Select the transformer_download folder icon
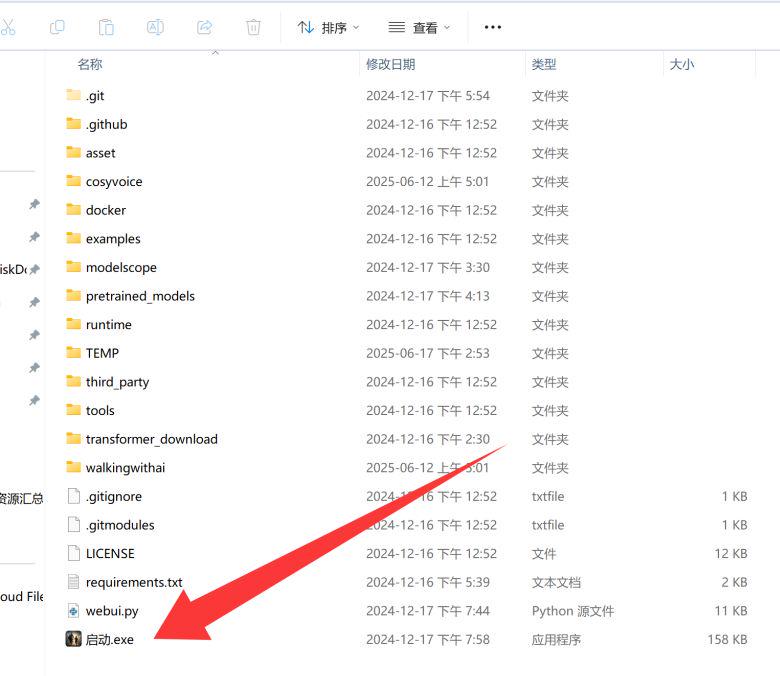780x676 pixels. pos(74,438)
